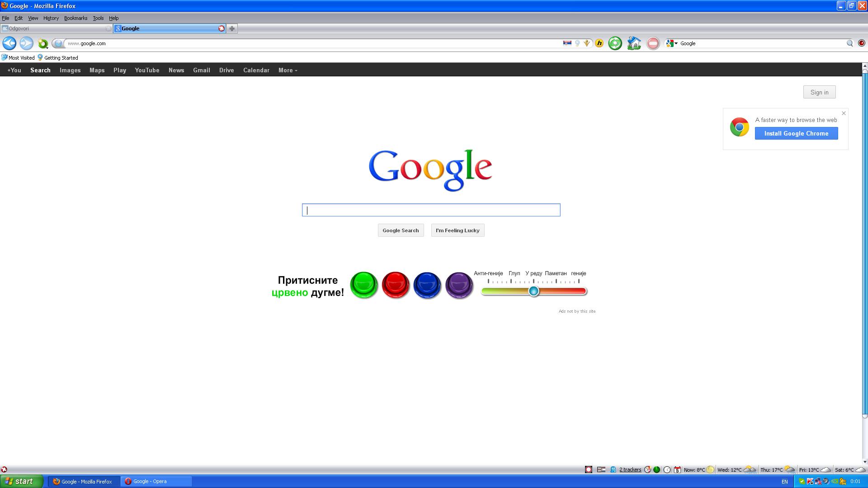Open the search engine selector dropdown
This screenshot has width=868, height=488.
pos(672,43)
